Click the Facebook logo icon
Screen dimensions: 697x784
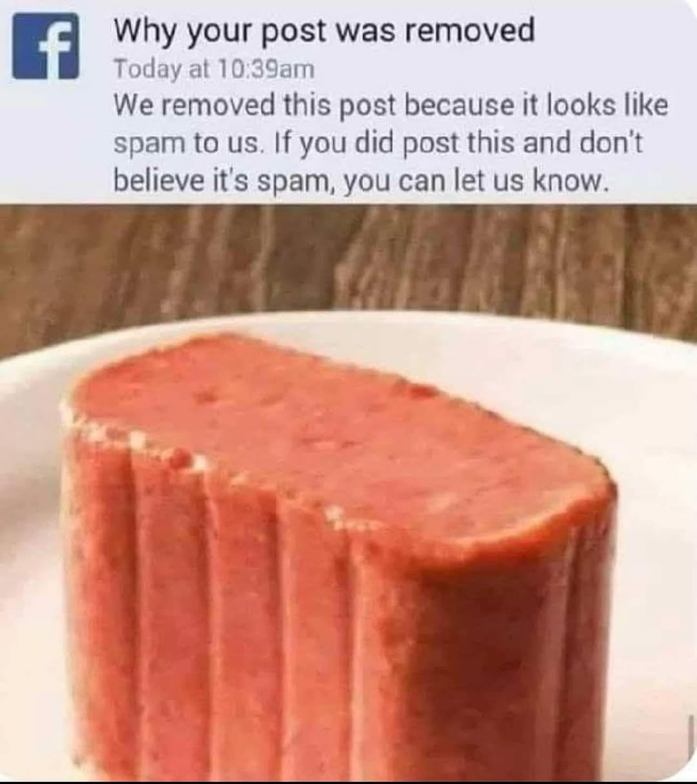tap(46, 46)
